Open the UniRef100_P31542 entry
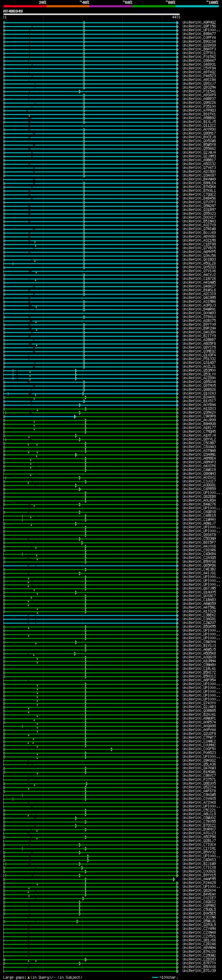The image size is (222, 980). [x=199, y=57]
